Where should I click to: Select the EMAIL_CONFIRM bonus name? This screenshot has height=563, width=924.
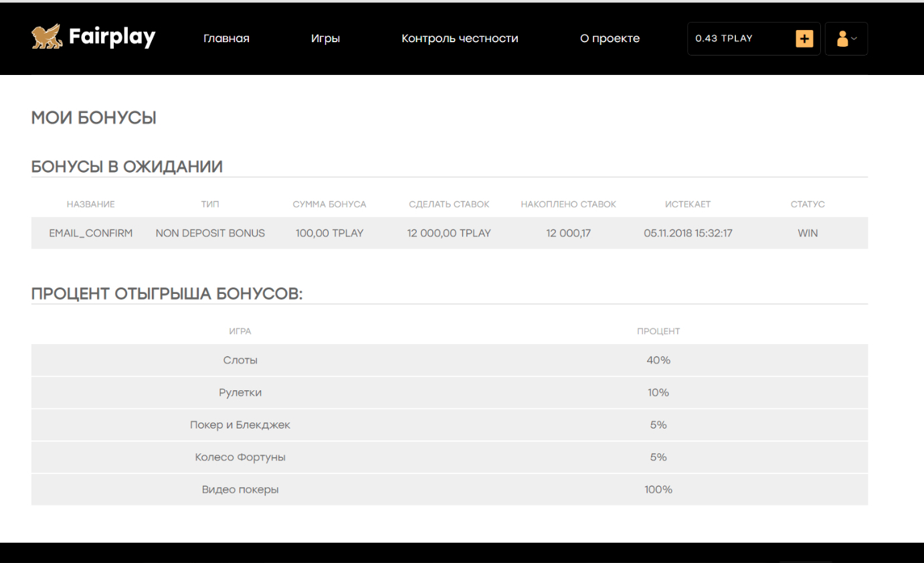pyautogui.click(x=91, y=234)
